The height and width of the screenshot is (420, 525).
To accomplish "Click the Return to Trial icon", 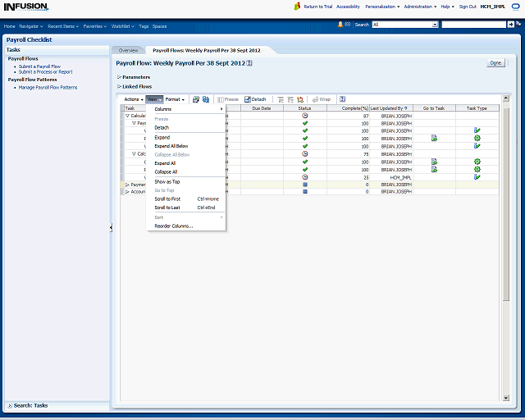I will tap(298, 7).
